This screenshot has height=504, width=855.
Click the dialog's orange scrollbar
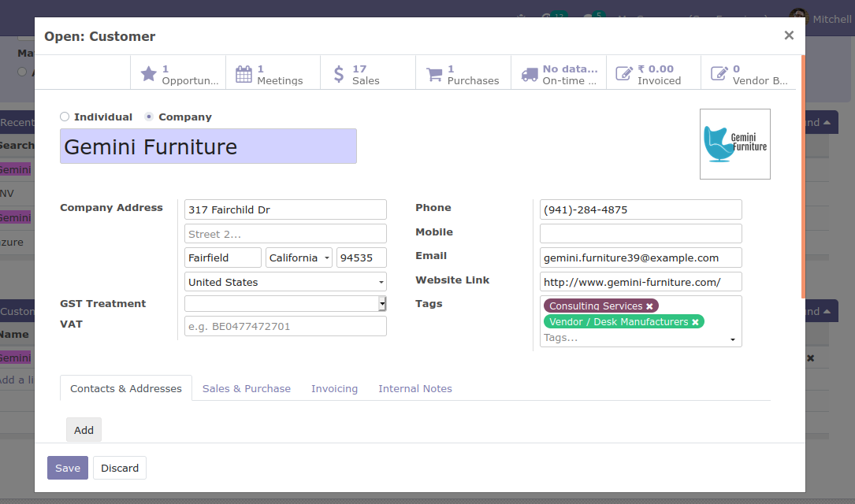point(803,176)
